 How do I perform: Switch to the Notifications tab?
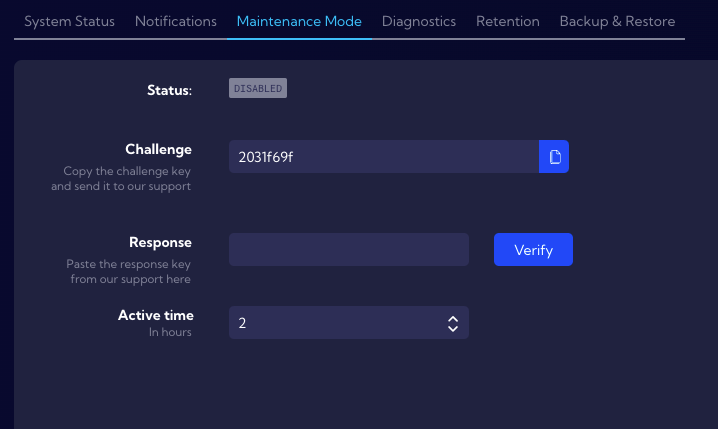click(x=176, y=22)
